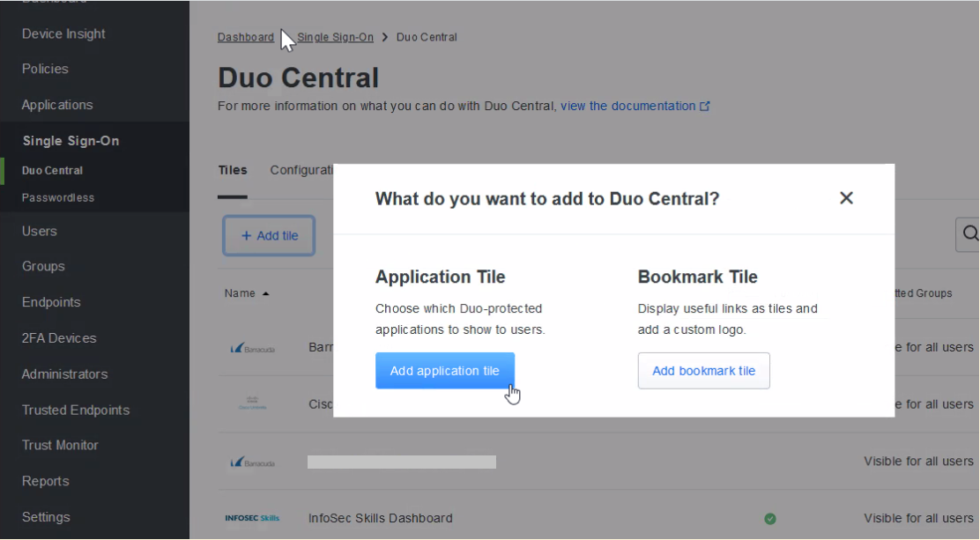Open Groups in the sidebar
This screenshot has width=980, height=540.
(x=43, y=266)
